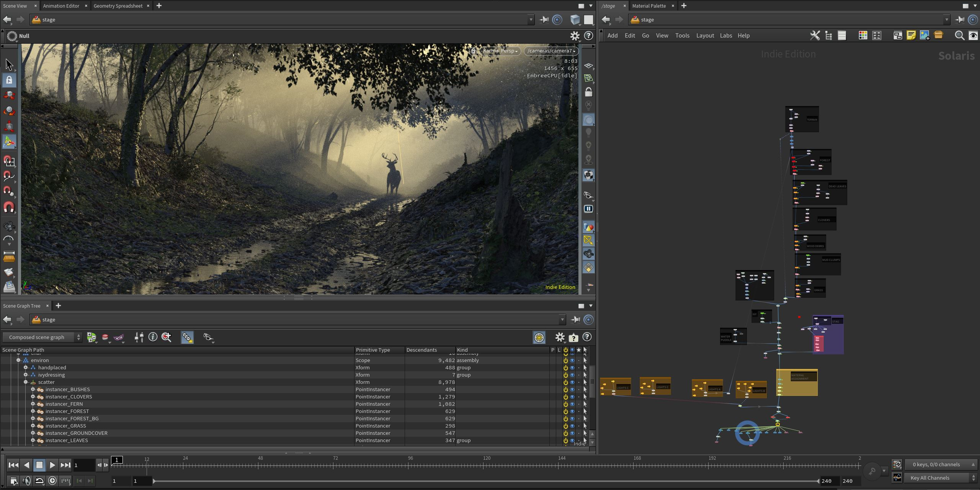
Task: Play the animation forward
Action: [x=52, y=465]
